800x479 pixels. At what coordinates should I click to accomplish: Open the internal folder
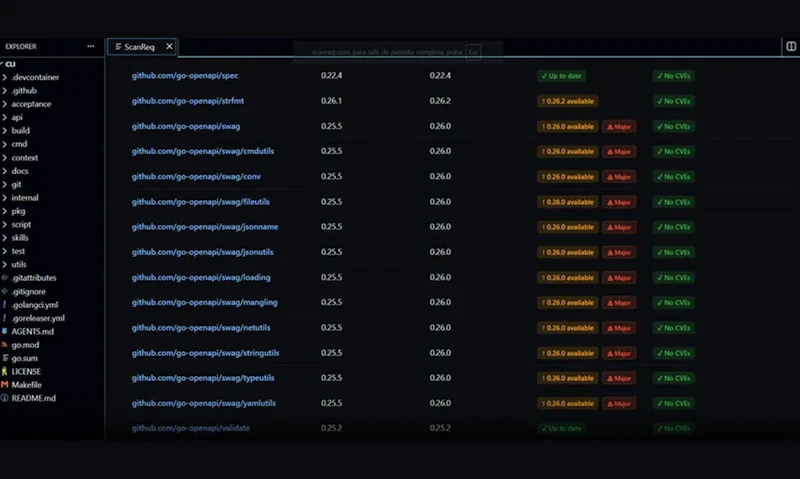pyautogui.click(x=24, y=198)
